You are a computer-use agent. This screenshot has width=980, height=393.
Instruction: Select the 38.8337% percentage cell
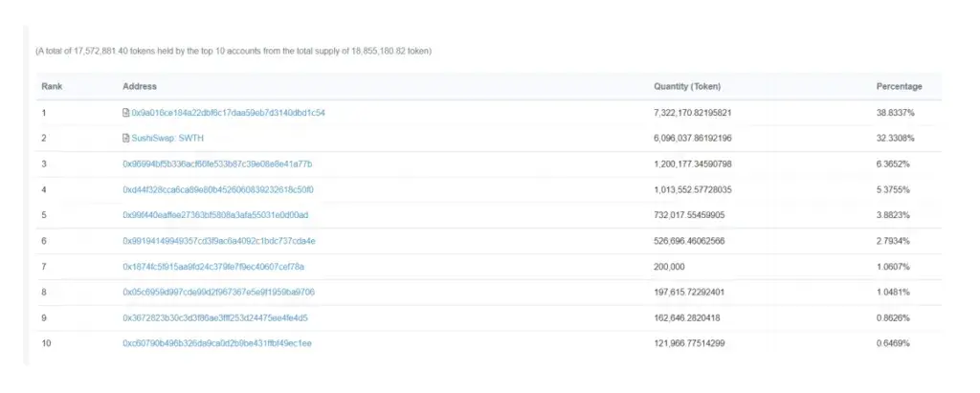[x=896, y=113]
